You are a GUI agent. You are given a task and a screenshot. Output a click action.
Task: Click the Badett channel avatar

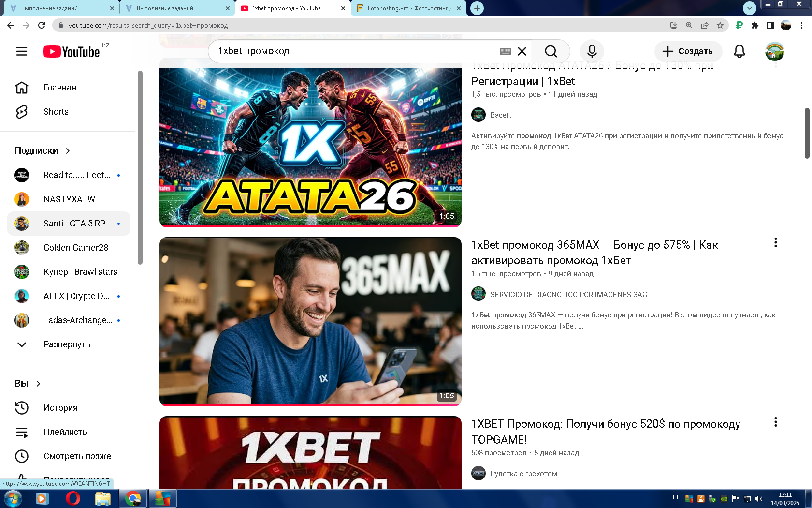coord(478,115)
